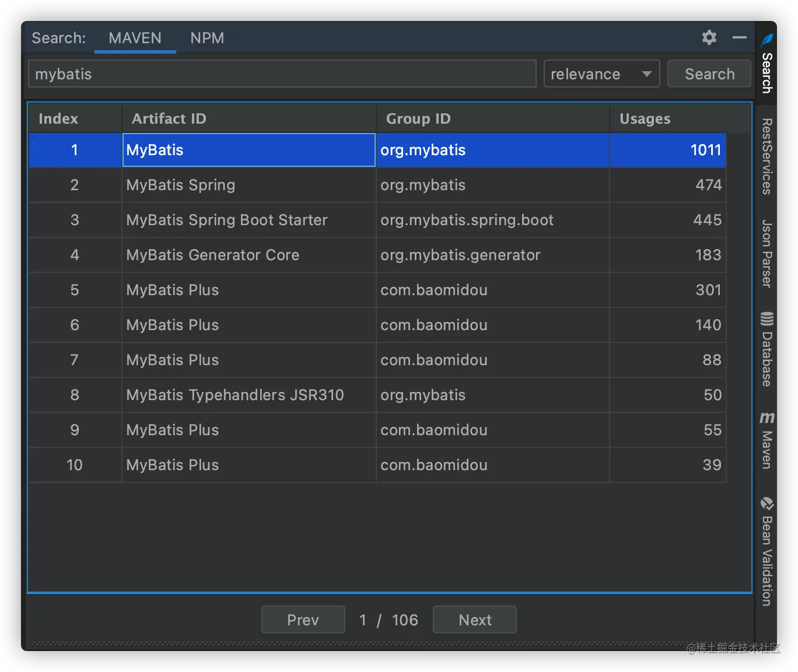Sort by Group ID column header
Viewport: 798px width, 672px height.
[x=493, y=118]
